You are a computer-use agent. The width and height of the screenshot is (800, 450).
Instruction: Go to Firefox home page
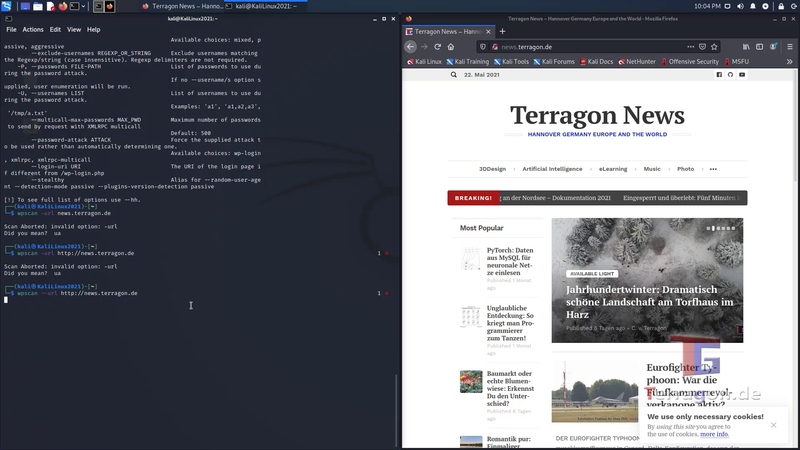pyautogui.click(x=451, y=46)
